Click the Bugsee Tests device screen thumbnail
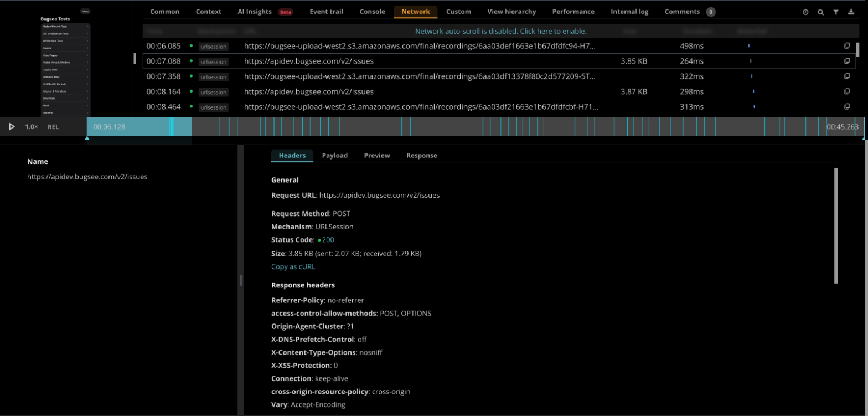 pyautogui.click(x=66, y=61)
